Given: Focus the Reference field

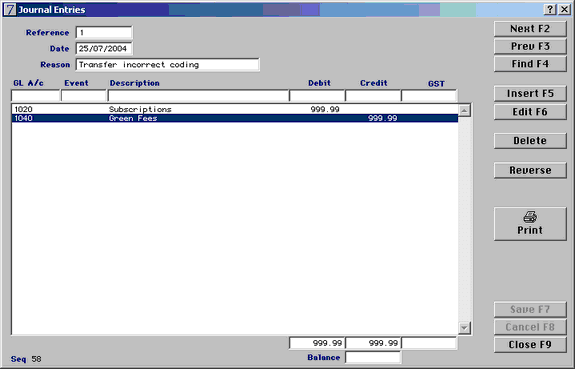Looking at the screenshot, I should pos(104,32).
